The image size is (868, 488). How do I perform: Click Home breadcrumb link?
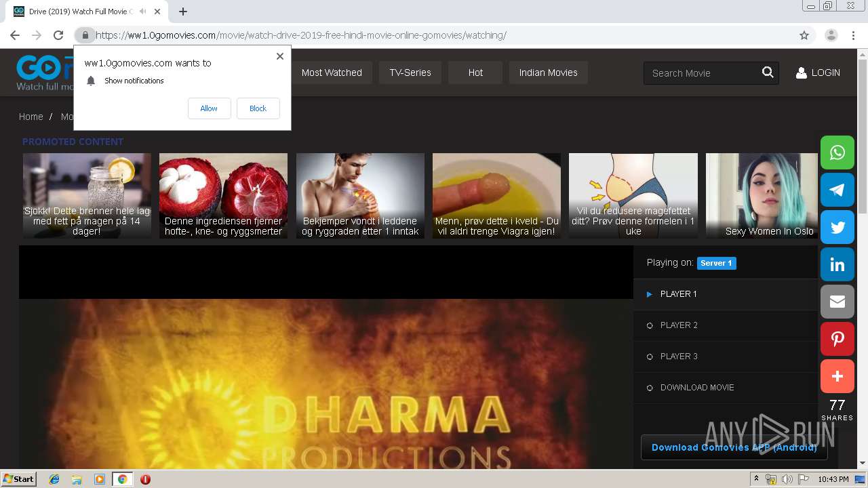tap(31, 117)
